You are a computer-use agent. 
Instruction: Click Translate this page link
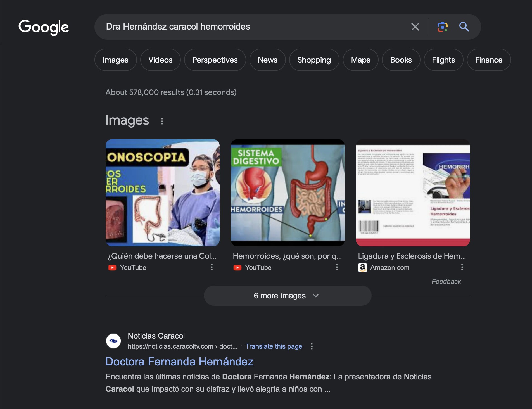[274, 346]
